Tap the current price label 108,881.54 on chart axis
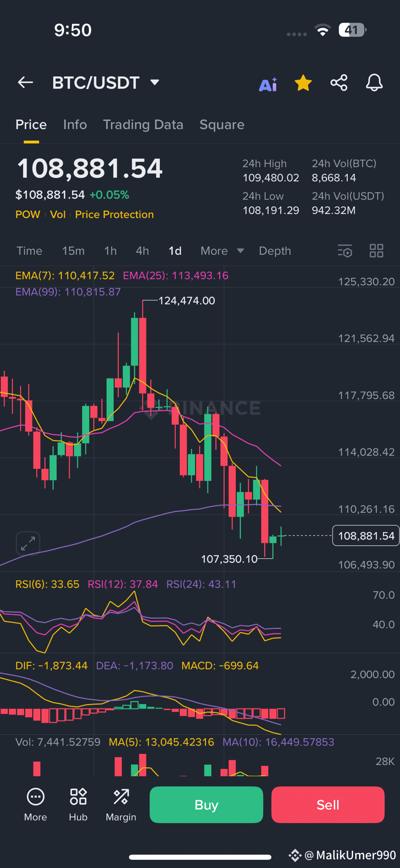Image resolution: width=400 pixels, height=868 pixels. coord(366,535)
